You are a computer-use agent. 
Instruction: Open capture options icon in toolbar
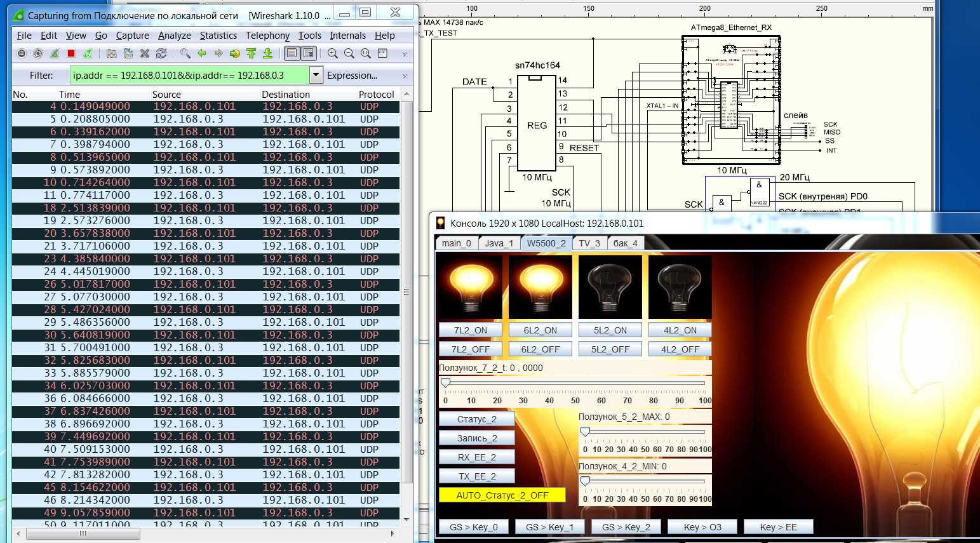(38, 54)
